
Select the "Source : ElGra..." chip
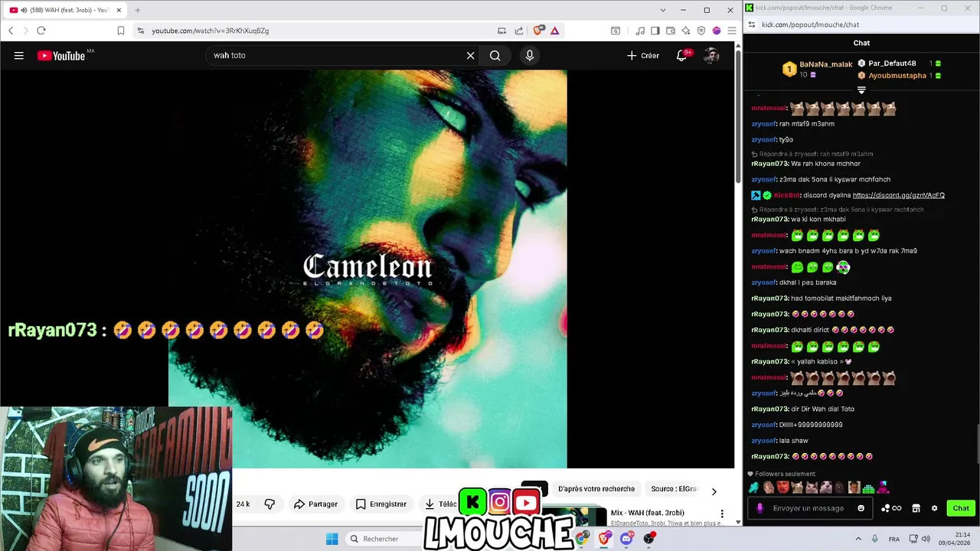point(674,488)
